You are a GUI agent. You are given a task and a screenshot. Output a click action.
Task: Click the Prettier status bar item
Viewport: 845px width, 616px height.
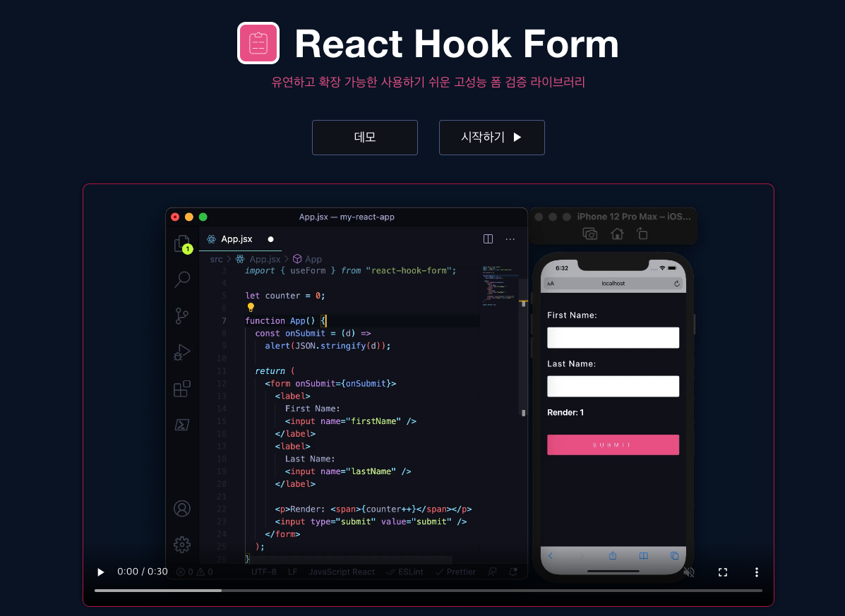[x=455, y=572]
